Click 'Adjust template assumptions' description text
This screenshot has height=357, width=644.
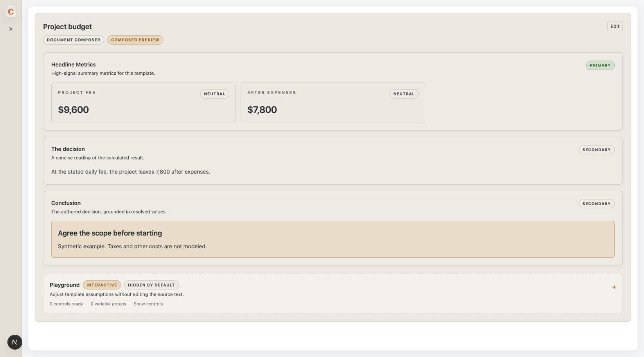pyautogui.click(x=117, y=294)
